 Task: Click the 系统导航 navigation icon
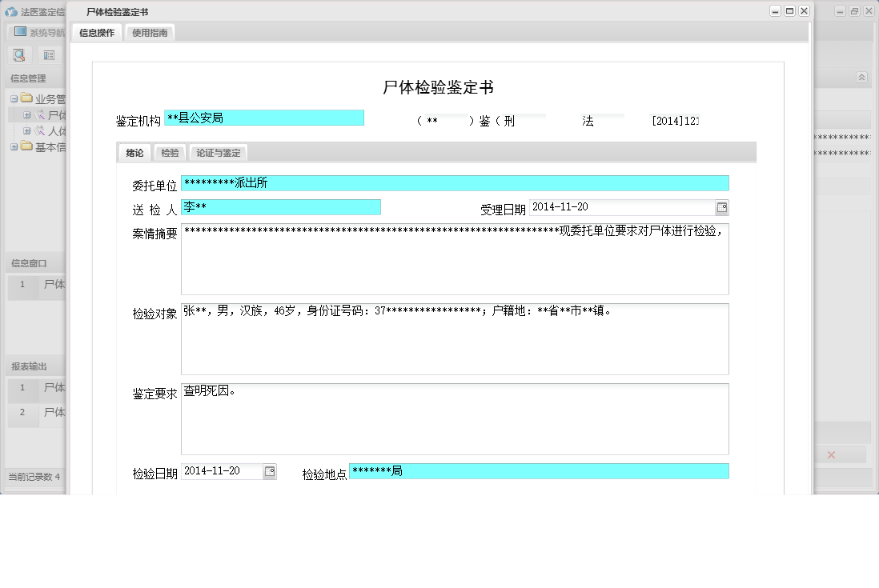21,32
